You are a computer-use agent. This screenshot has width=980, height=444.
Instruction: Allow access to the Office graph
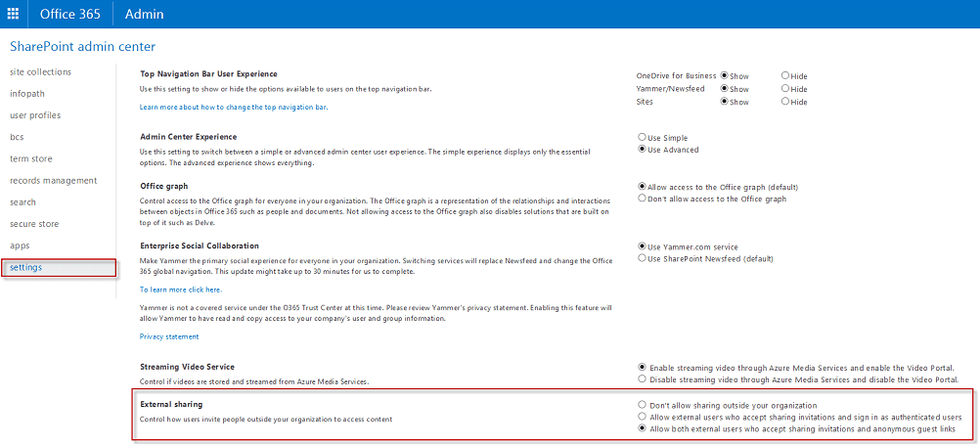[642, 187]
